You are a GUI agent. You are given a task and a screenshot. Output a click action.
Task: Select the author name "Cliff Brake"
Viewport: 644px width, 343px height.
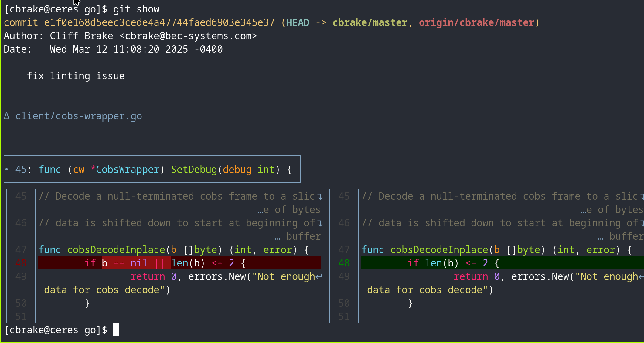(81, 36)
